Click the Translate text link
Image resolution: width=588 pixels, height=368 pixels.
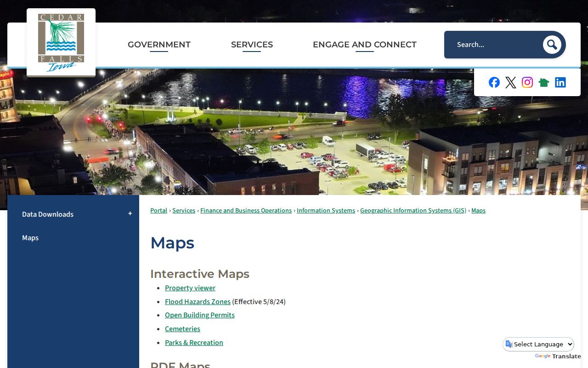(x=566, y=356)
